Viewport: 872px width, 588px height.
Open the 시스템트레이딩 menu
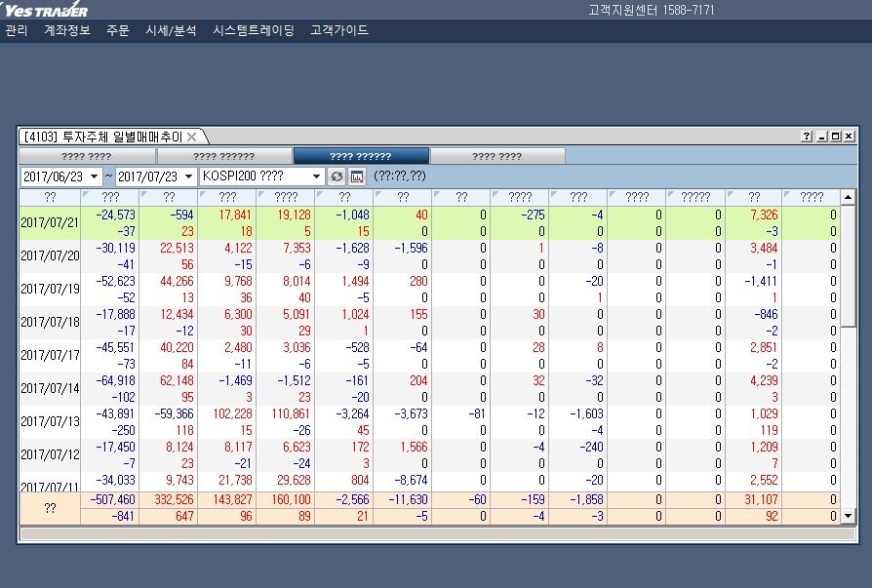(254, 30)
